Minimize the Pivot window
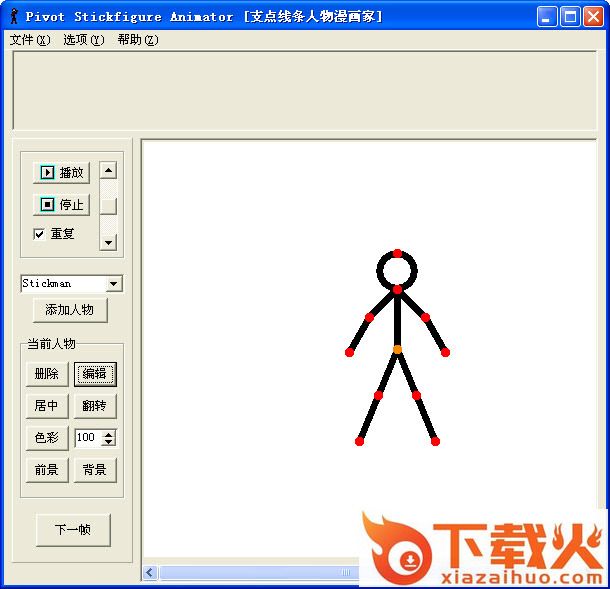The image size is (610, 589). (x=547, y=17)
